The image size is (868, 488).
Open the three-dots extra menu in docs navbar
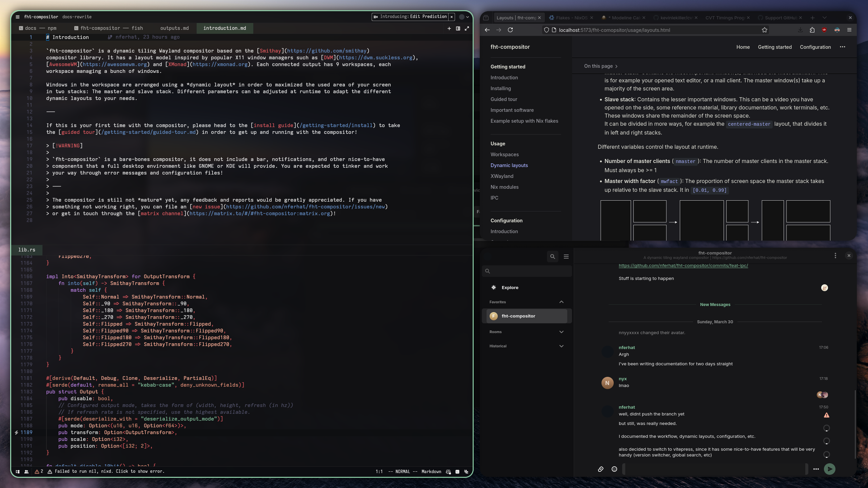(x=843, y=47)
